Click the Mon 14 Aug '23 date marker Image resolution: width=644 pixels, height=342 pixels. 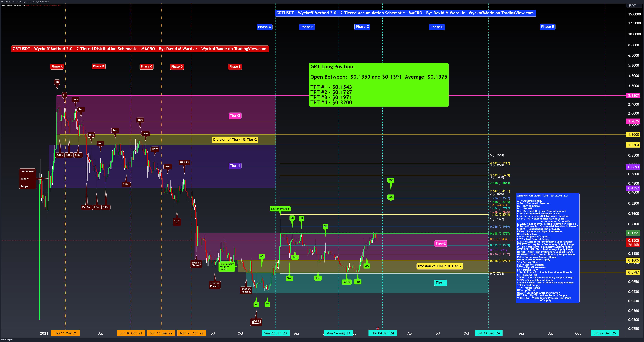(x=338, y=333)
